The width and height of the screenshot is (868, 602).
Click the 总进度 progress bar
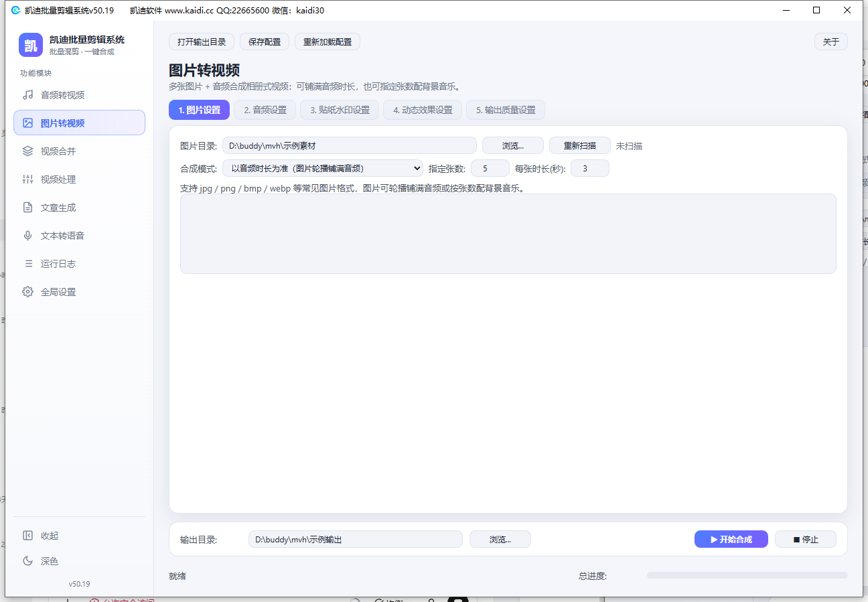coord(747,575)
